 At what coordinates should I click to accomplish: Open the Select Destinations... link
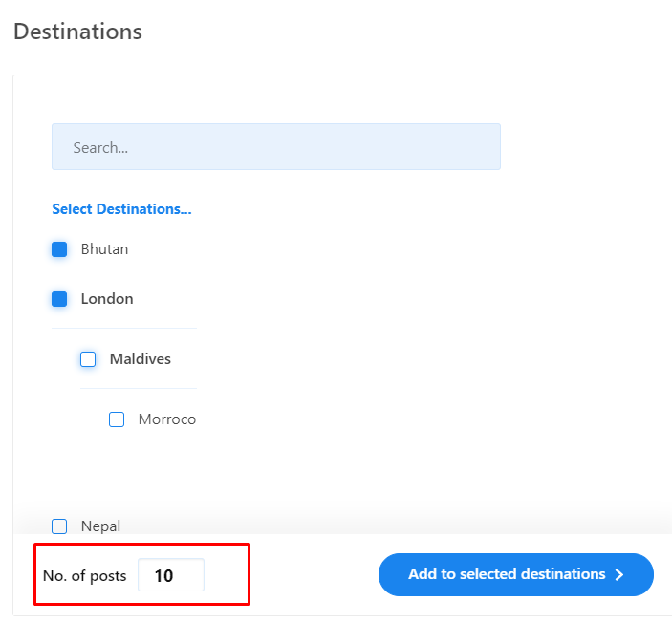pyautogui.click(x=121, y=209)
